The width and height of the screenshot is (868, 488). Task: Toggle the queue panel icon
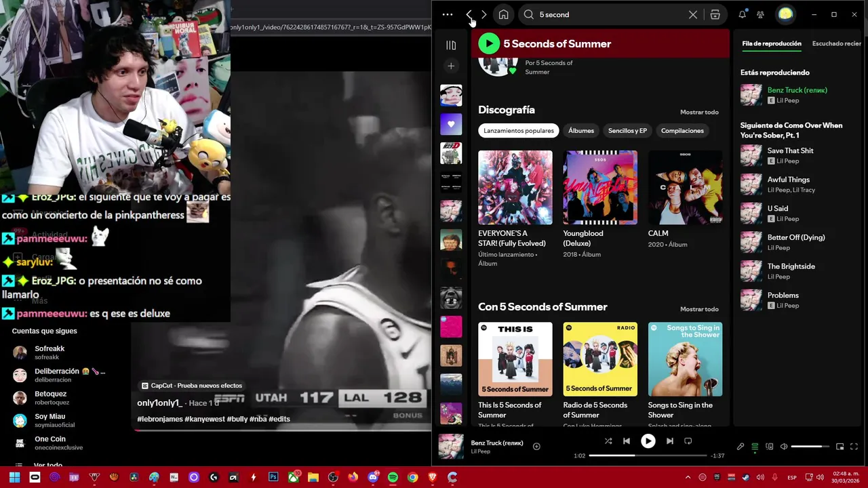pos(755,447)
